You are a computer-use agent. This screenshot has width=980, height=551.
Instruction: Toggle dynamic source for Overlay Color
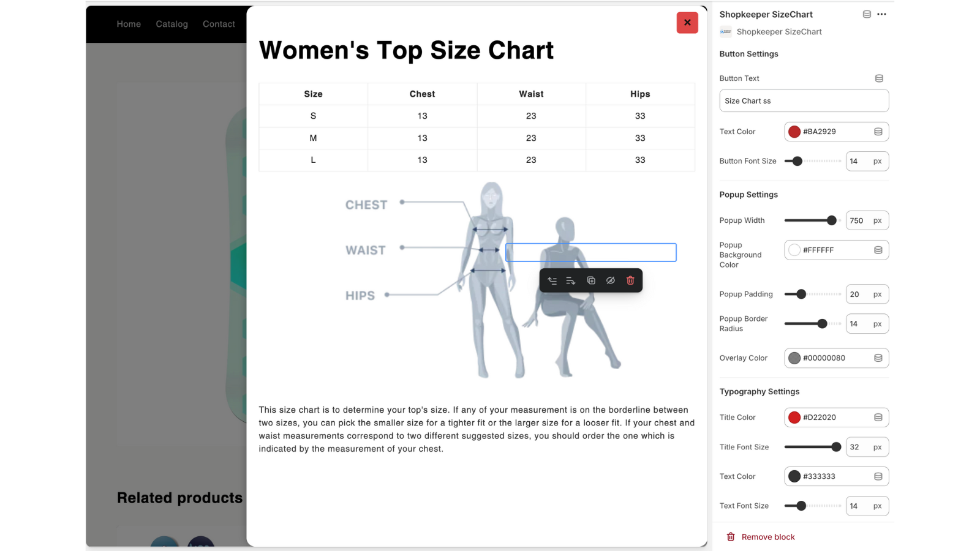point(879,358)
